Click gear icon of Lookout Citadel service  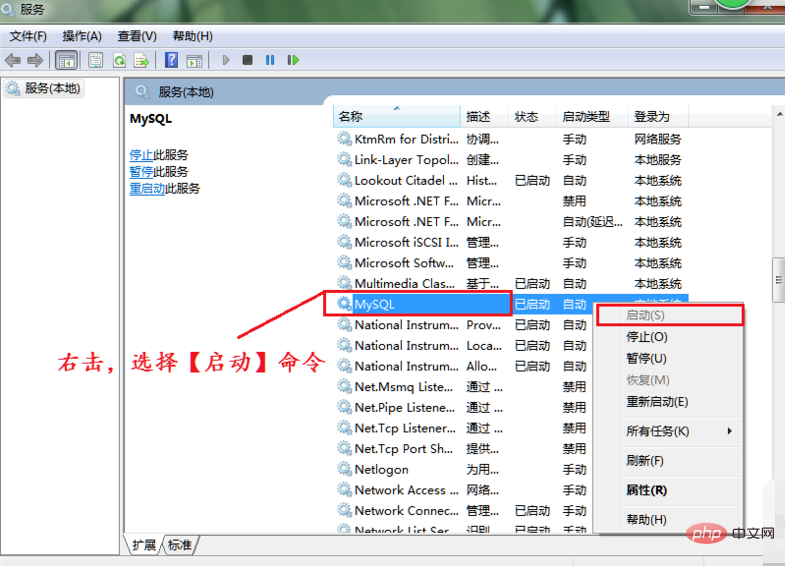344,180
